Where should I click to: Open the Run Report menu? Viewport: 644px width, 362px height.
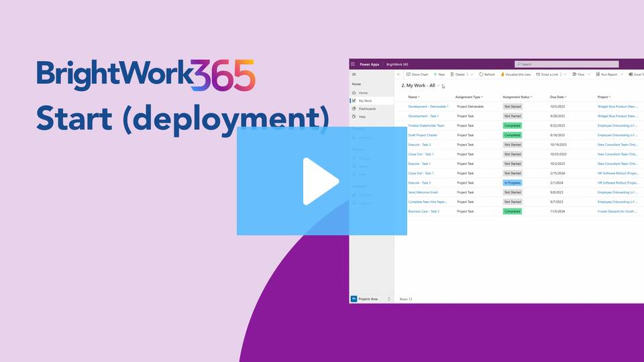point(610,74)
